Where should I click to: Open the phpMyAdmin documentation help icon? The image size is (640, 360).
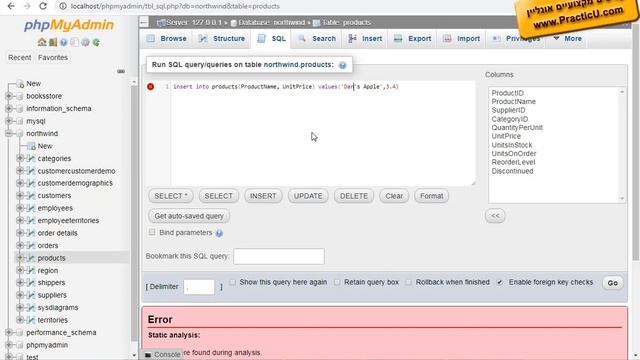64,42
